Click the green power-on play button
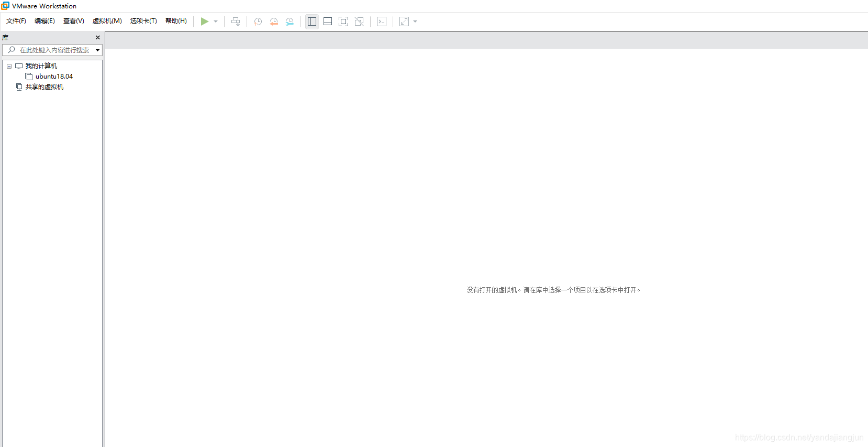The width and height of the screenshot is (868, 447). [x=205, y=21]
